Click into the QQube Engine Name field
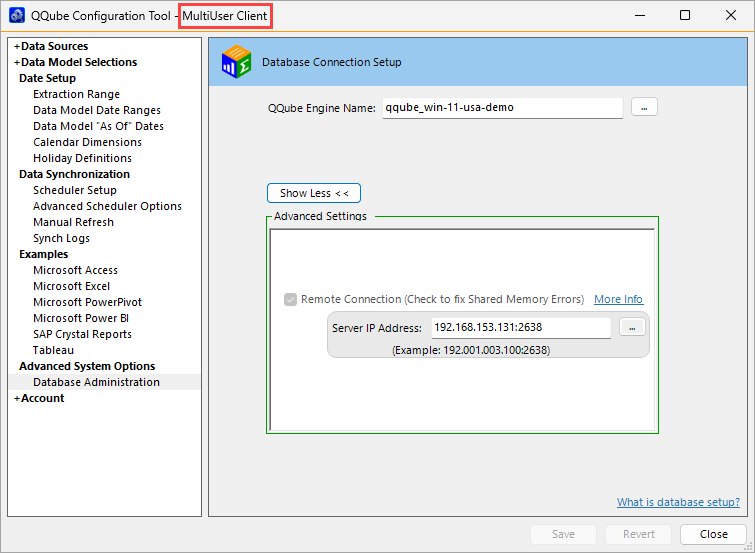 (x=503, y=107)
